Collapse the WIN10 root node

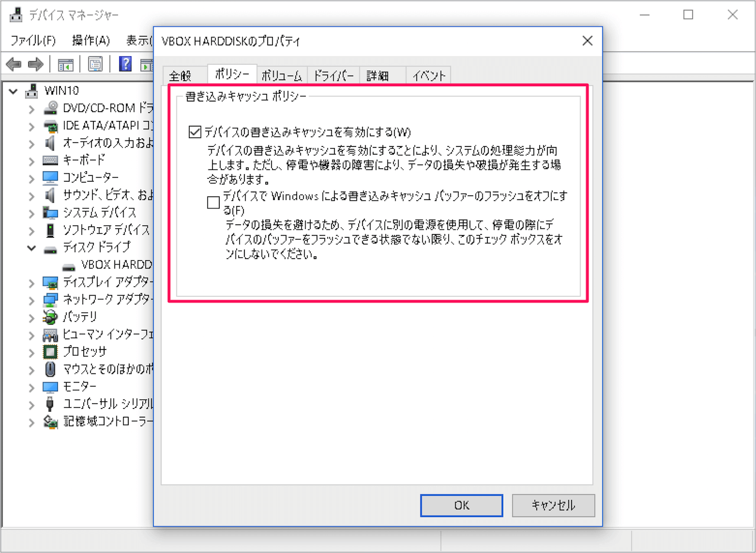pos(14,91)
